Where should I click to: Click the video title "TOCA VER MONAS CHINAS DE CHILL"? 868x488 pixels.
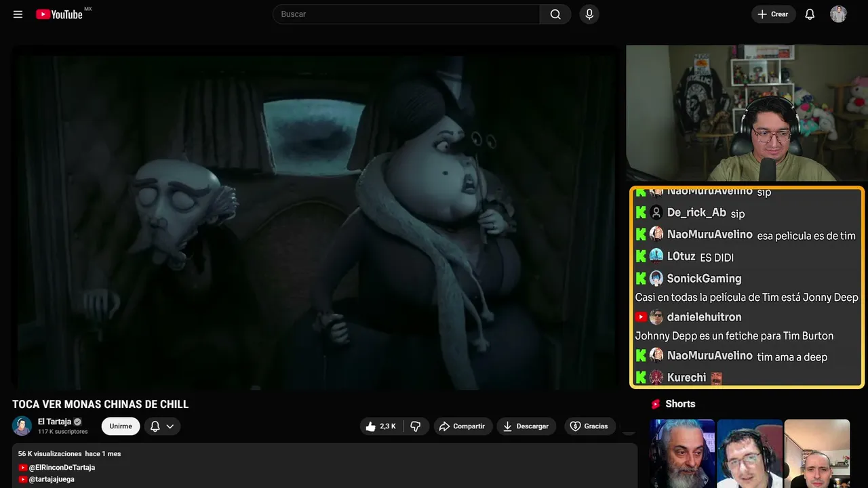click(100, 405)
